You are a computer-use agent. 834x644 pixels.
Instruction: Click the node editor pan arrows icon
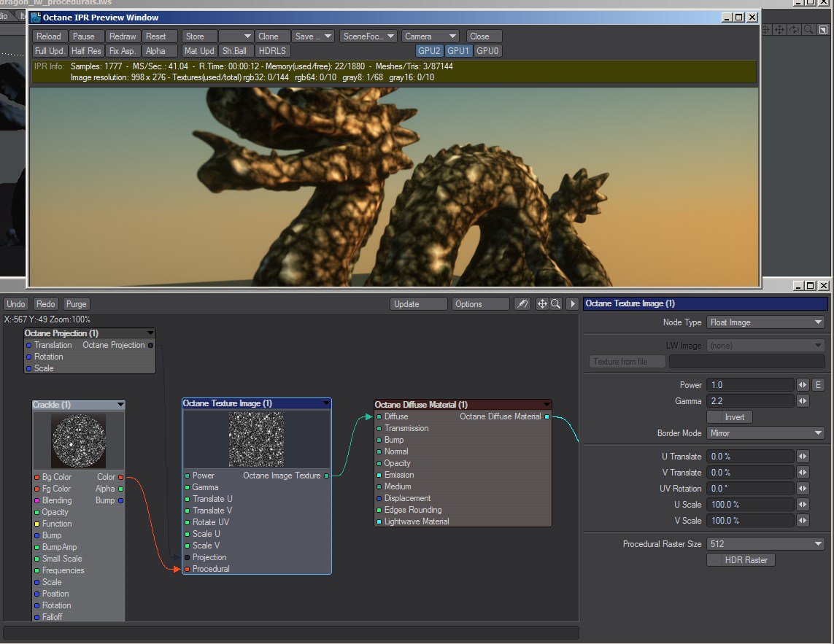tap(542, 303)
